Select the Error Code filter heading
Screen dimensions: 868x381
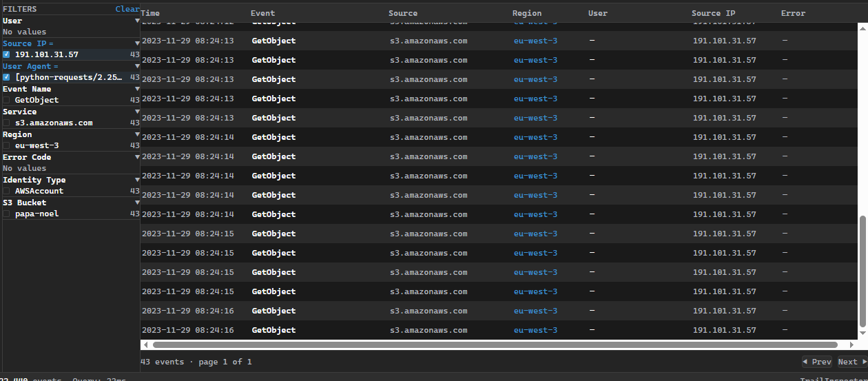point(27,157)
